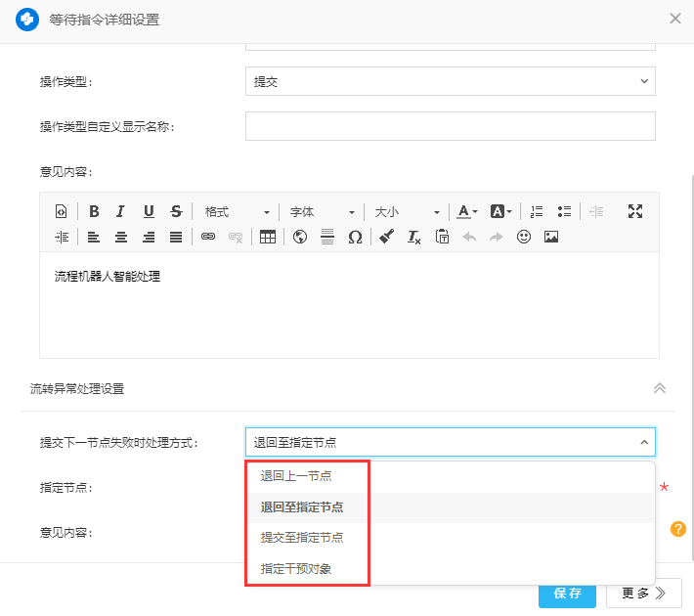Collapse the 流转异常处理设置 section

tap(660, 388)
